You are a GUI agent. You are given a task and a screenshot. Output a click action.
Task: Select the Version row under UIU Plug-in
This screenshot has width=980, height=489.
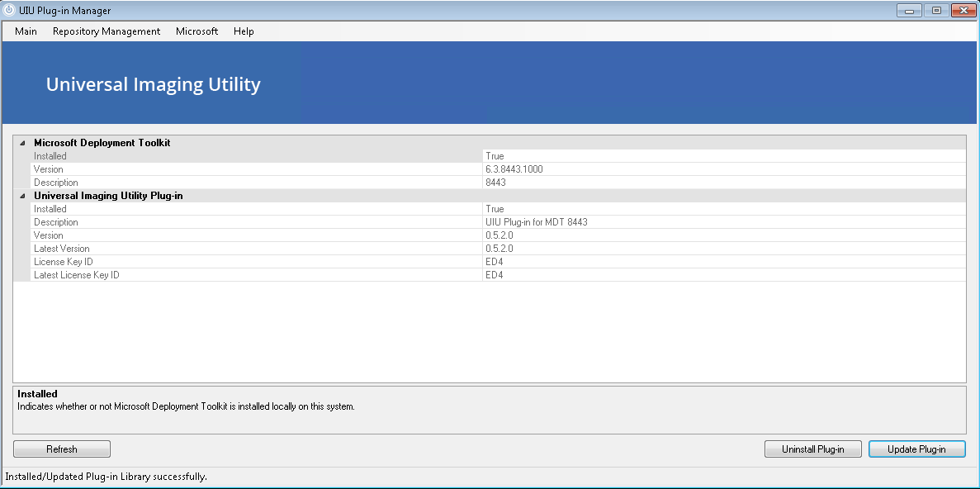(498, 235)
